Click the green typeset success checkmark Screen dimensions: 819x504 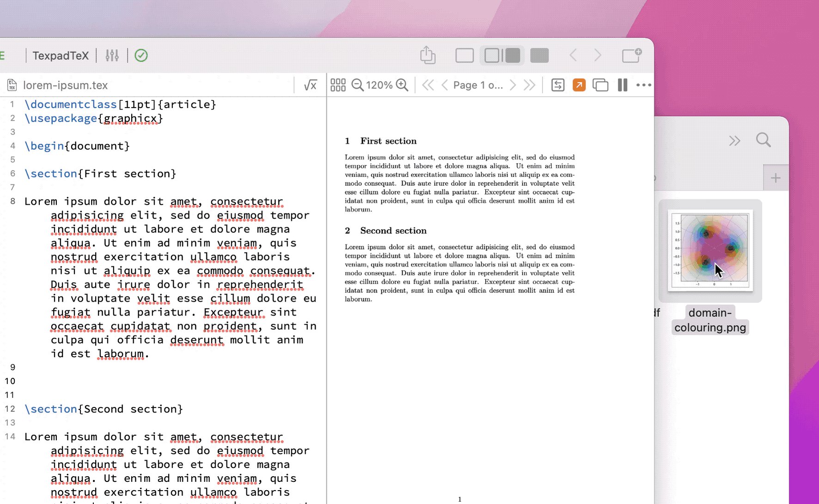coord(141,55)
